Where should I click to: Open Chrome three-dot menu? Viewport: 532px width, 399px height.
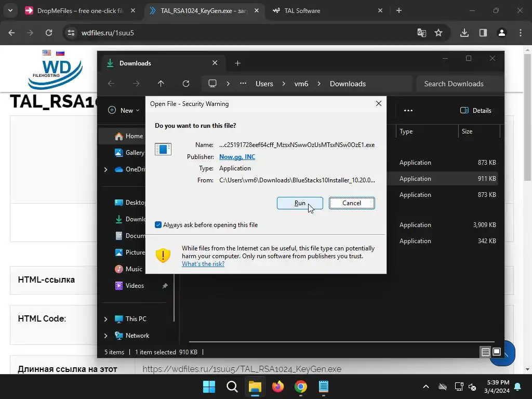click(x=521, y=33)
